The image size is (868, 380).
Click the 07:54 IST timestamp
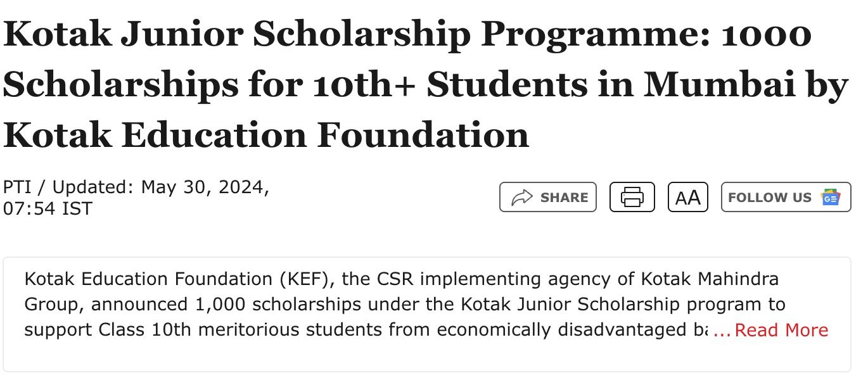coord(48,208)
